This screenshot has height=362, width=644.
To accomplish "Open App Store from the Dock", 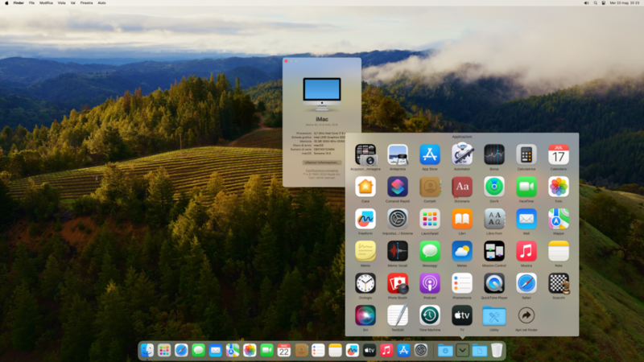I will [403, 350].
